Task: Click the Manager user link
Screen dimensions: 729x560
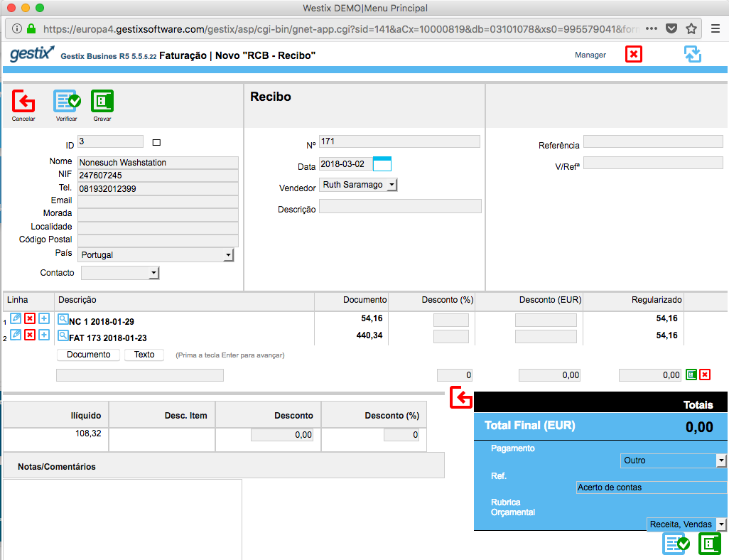Action: coord(590,55)
